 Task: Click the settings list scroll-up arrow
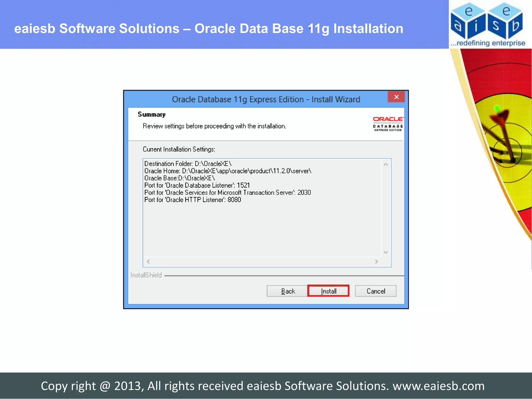(x=386, y=164)
